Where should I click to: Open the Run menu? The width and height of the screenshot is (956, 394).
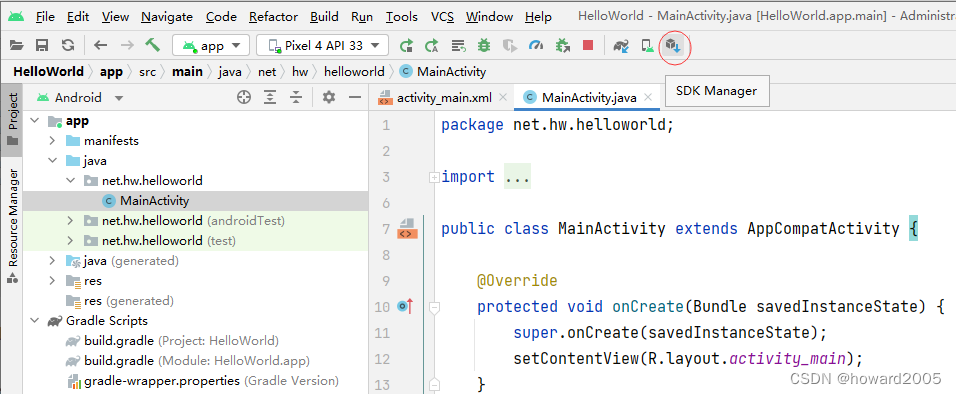pos(362,17)
